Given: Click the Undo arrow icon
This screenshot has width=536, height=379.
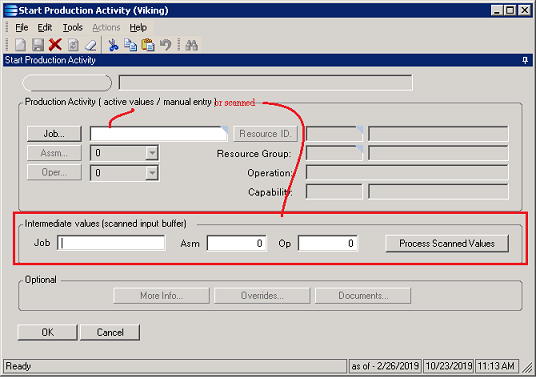Looking at the screenshot, I should (x=165, y=45).
